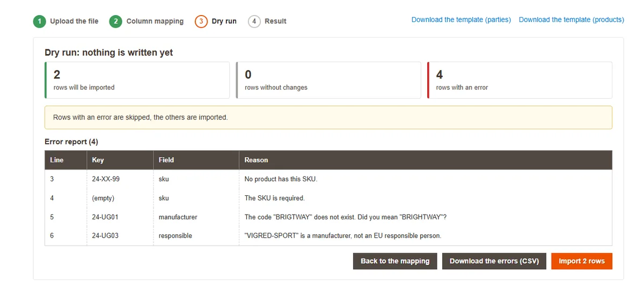Download the template for parties
The height and width of the screenshot is (295, 644).
461,20
